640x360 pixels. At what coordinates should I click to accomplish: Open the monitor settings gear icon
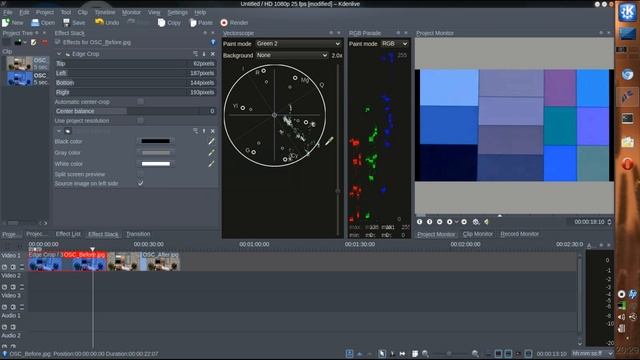pyautogui.click(x=476, y=222)
